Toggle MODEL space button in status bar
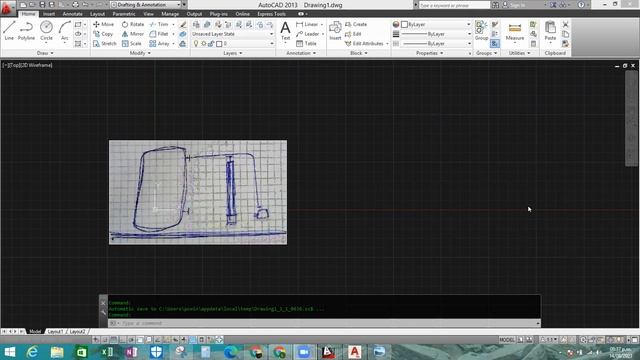Viewport: 640px width, 360px height. 507,340
